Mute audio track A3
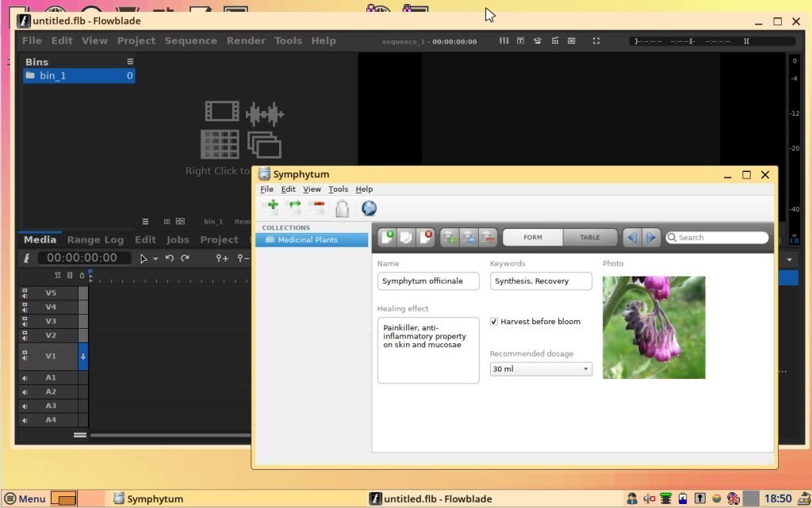Screen dimensions: 812x508 25,406
